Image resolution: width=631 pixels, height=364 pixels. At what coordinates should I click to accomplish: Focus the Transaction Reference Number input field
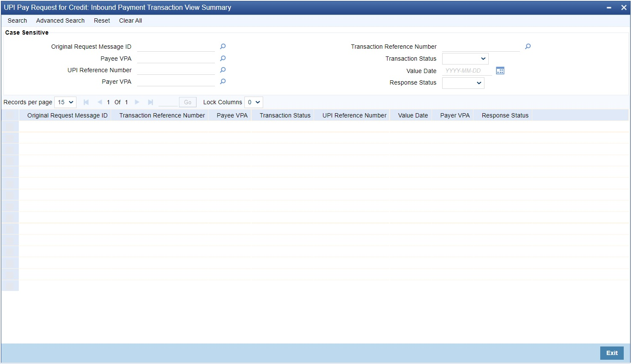coord(481,47)
